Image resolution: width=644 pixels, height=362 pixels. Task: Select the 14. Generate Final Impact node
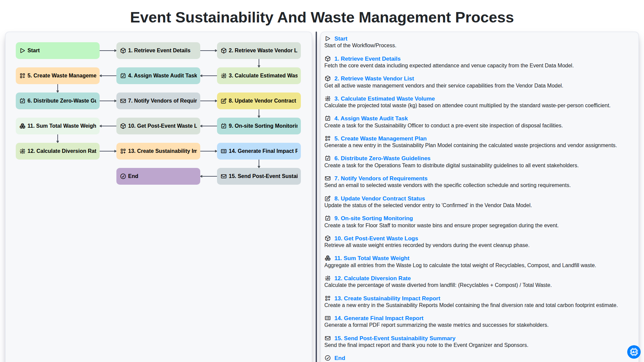(x=259, y=151)
